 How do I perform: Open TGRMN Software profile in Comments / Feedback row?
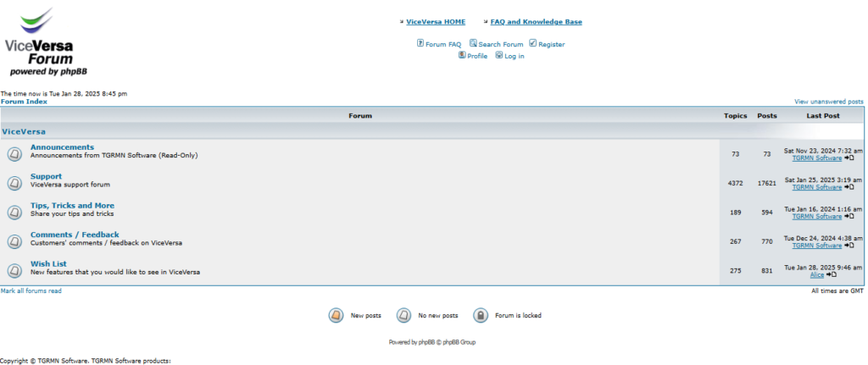[x=816, y=246]
